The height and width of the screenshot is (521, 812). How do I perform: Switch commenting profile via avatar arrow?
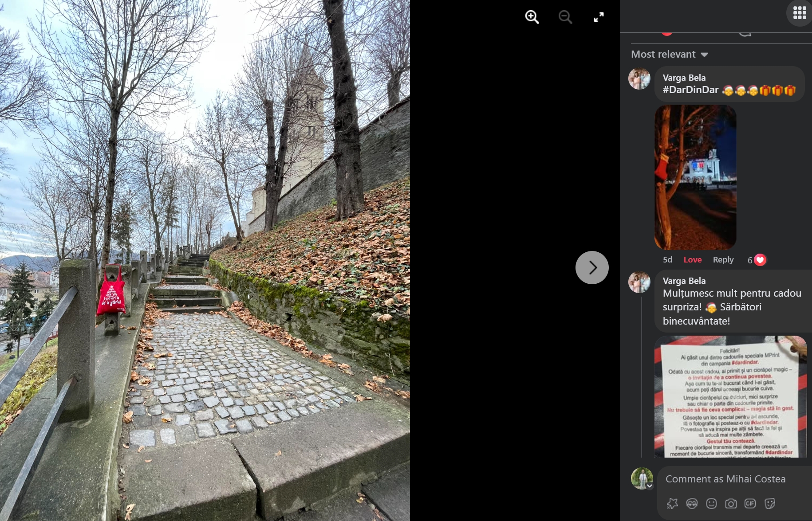(x=650, y=486)
